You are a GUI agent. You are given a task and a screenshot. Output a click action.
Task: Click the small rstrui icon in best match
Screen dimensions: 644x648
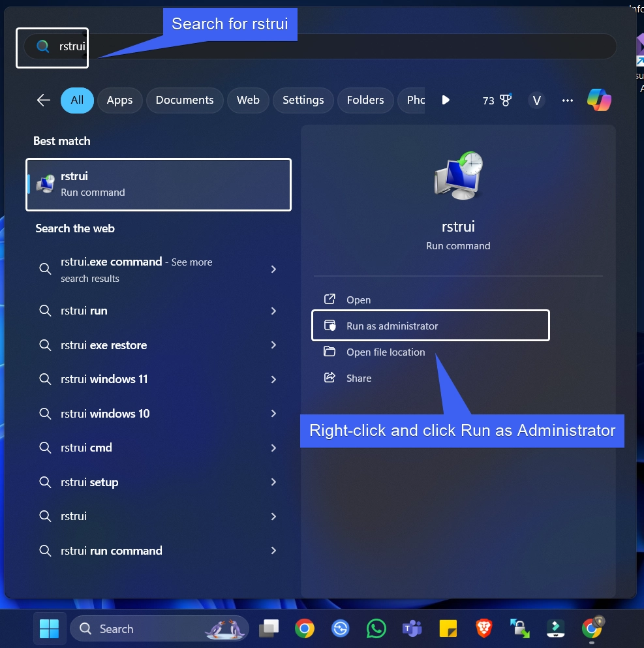[x=46, y=184]
